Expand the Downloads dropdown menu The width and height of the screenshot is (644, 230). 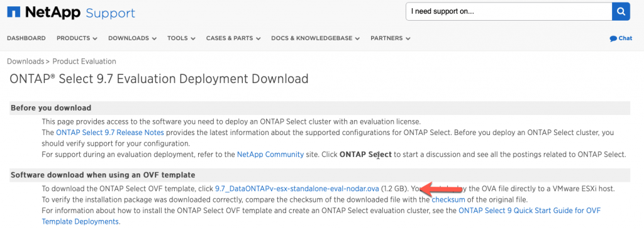pos(132,38)
